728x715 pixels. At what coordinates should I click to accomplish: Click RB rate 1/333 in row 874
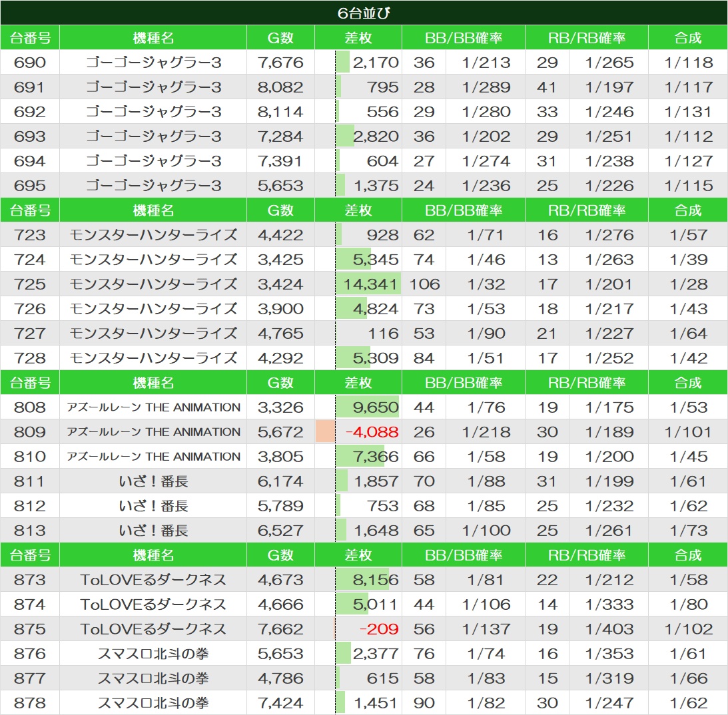point(609,604)
